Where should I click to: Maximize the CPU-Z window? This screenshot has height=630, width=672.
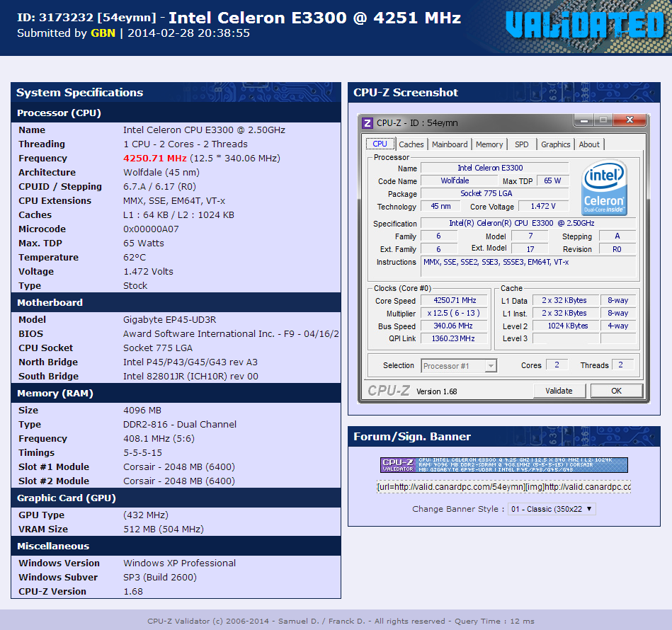pyautogui.click(x=603, y=120)
